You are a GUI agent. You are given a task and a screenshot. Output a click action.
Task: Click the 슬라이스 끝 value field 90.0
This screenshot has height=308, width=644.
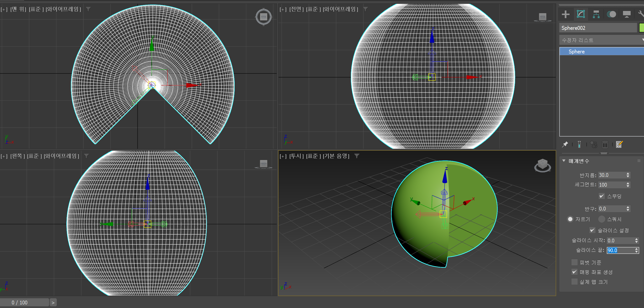[621, 250]
